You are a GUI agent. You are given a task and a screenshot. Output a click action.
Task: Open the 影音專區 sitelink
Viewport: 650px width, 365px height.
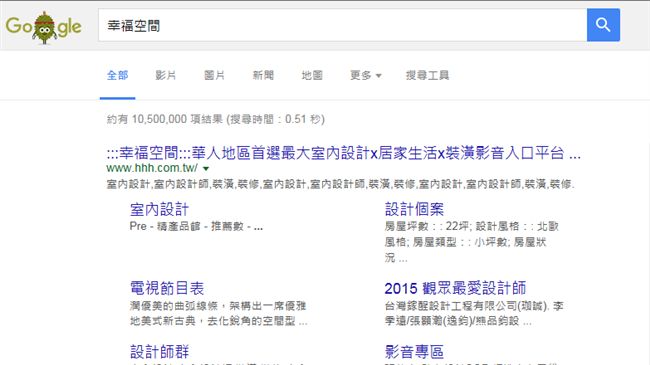[x=414, y=352]
